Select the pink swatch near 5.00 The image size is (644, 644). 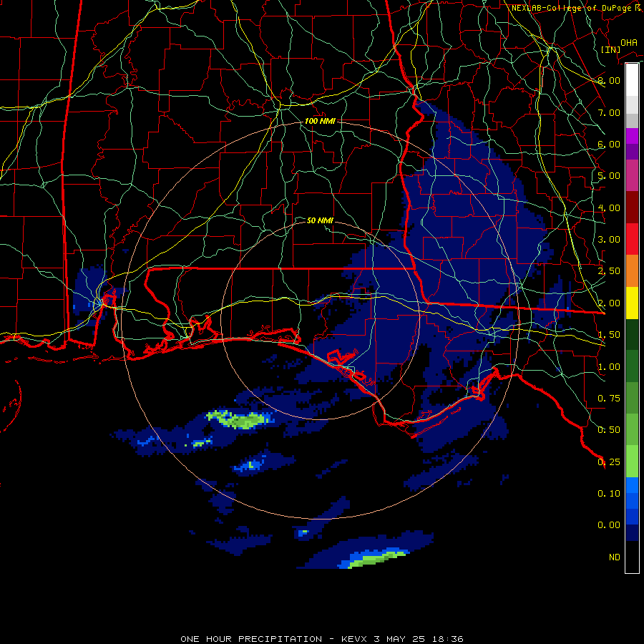point(632,175)
